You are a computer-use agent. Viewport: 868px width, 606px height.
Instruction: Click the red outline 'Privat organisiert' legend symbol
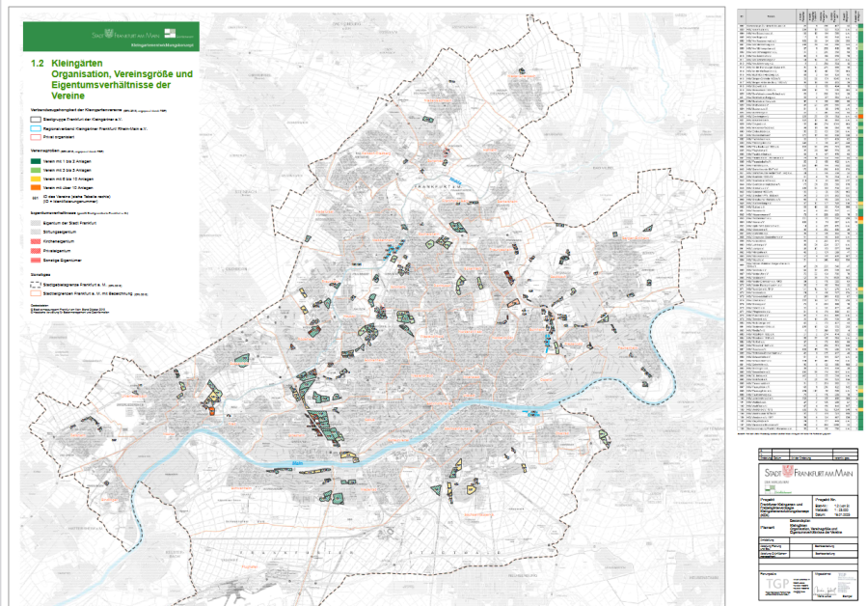point(36,138)
